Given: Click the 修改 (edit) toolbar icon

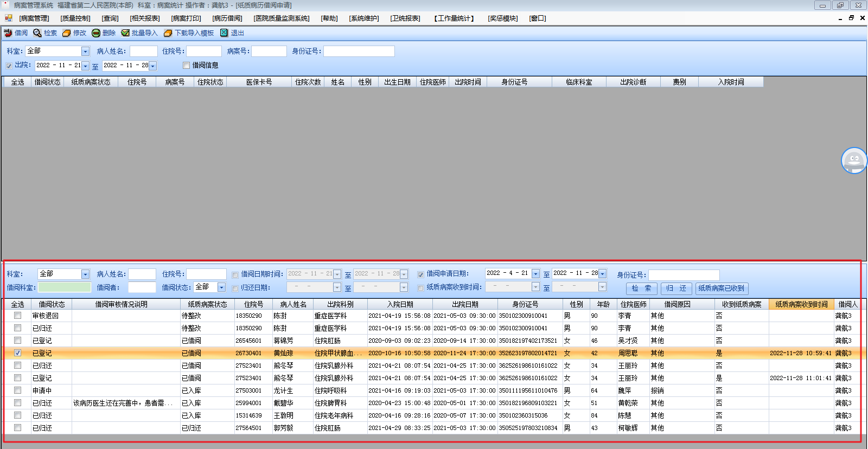Looking at the screenshot, I should tap(67, 33).
